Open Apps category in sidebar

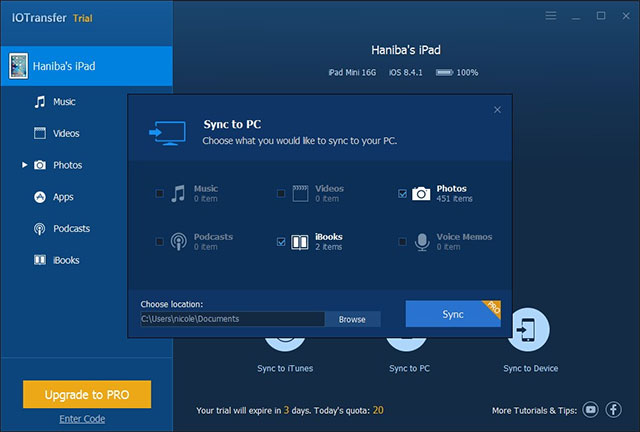pos(63,197)
